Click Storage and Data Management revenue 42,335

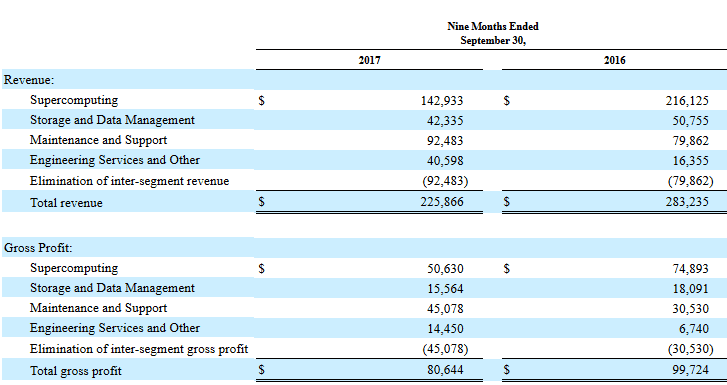click(445, 121)
